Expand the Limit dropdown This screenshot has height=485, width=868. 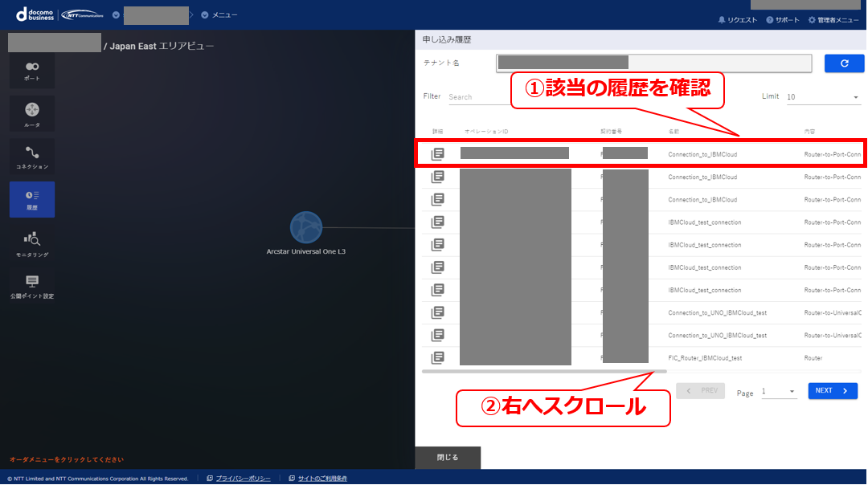click(x=823, y=97)
